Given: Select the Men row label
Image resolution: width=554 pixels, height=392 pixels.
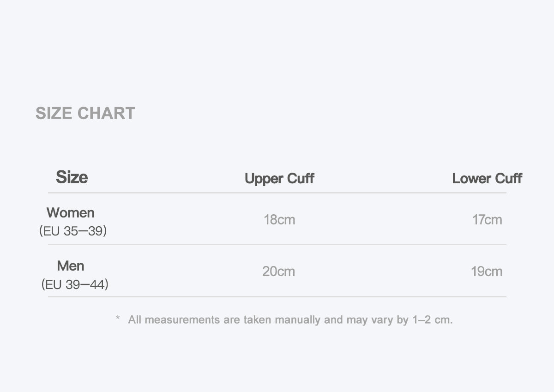Looking at the screenshot, I should click(x=71, y=266).
